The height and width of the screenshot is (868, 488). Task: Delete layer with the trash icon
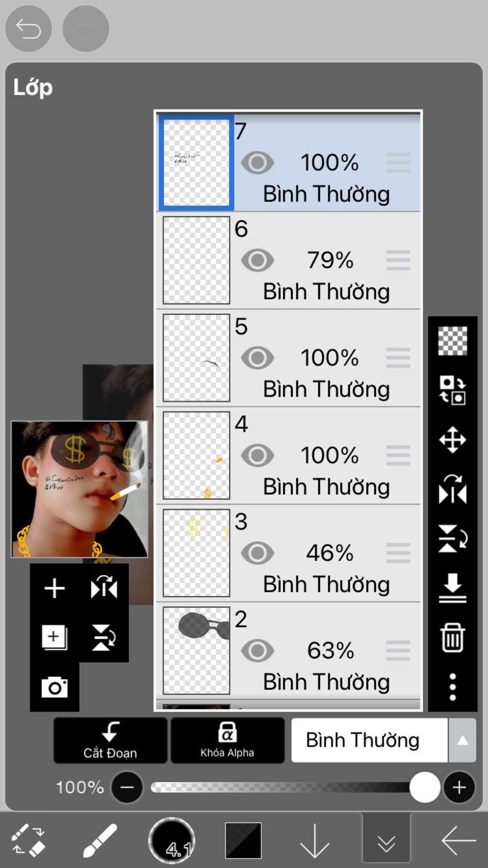[452, 637]
